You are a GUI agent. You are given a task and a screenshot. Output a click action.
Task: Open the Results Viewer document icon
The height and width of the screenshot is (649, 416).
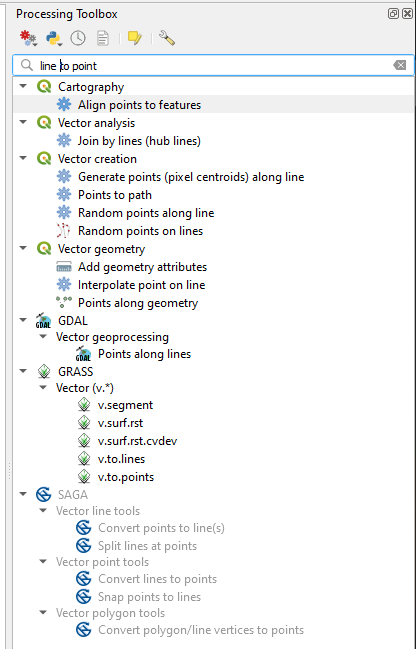[x=103, y=38]
